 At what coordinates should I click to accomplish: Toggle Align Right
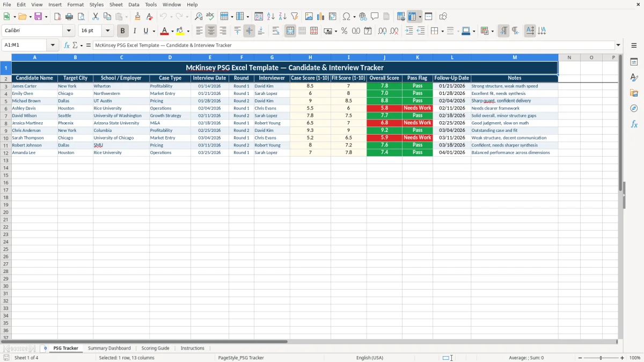click(223, 31)
